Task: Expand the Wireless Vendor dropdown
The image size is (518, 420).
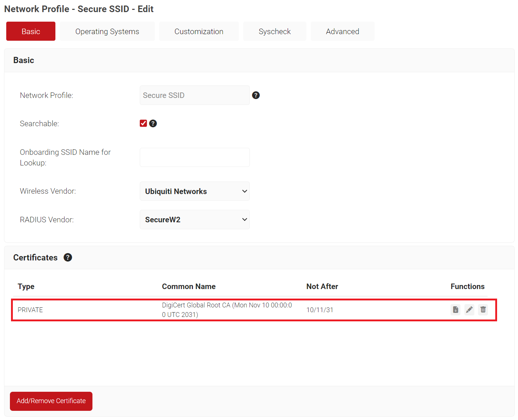Action: 194,191
